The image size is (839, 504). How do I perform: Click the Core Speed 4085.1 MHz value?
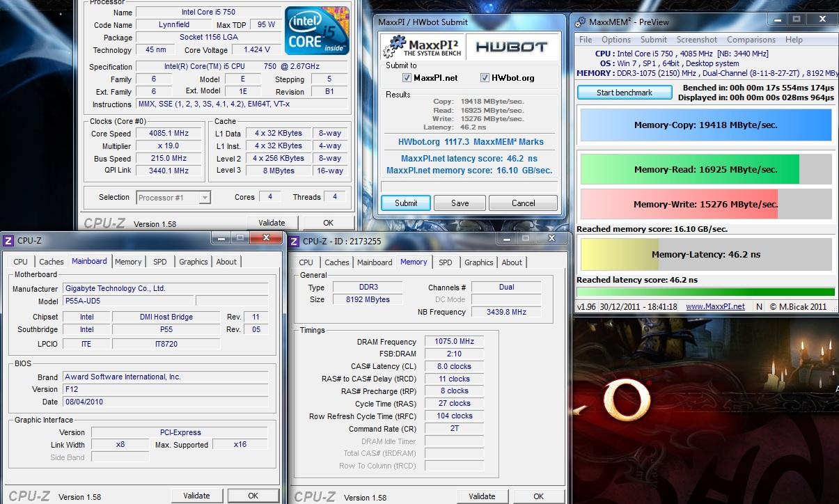(x=168, y=133)
